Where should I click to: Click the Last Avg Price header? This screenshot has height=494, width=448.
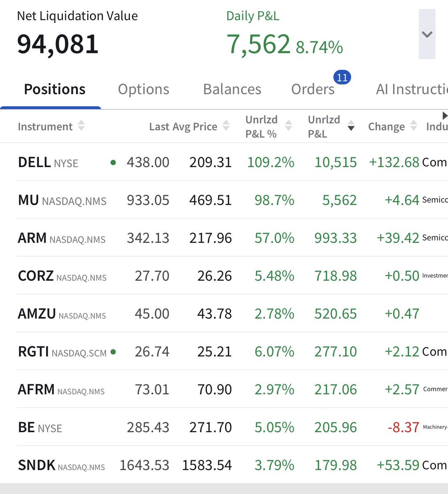coord(183,126)
